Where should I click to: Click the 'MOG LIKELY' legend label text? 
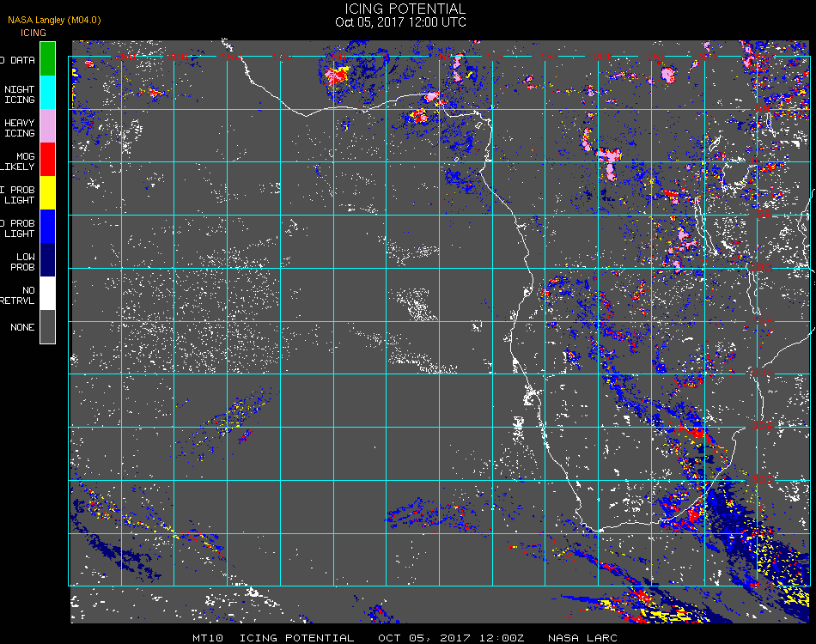tap(18, 161)
